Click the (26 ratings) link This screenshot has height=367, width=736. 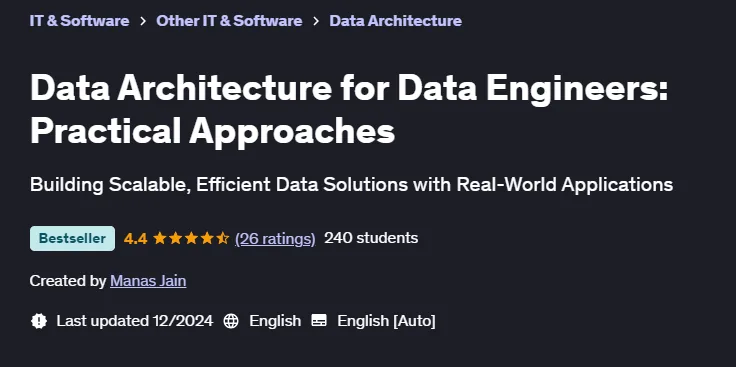click(x=275, y=238)
